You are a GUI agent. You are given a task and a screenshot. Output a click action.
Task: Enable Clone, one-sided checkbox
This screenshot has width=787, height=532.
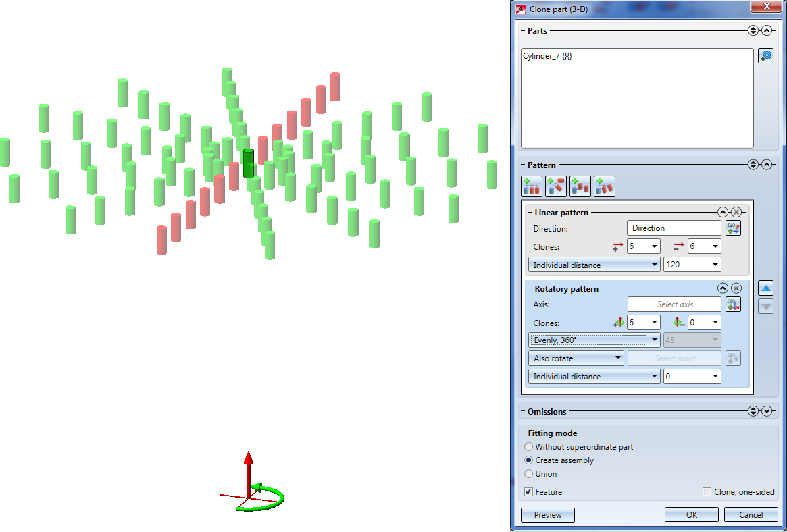pos(707,492)
